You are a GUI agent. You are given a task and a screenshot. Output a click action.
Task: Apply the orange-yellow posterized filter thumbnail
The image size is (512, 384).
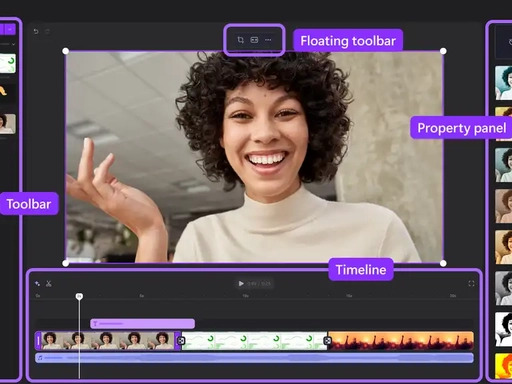point(504,366)
